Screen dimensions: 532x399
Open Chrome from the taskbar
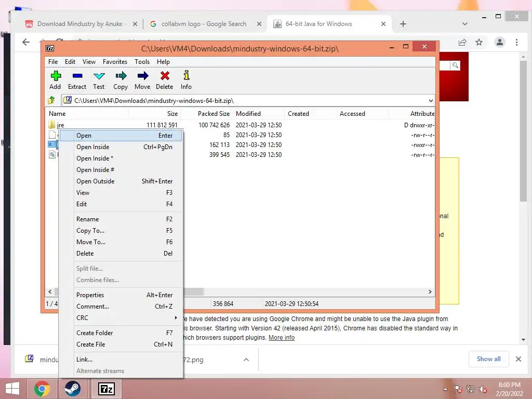[x=42, y=389]
